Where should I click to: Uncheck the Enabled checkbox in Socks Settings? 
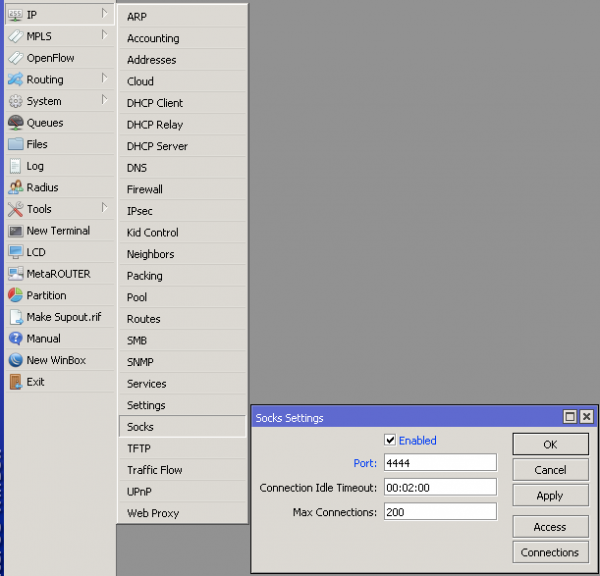[x=390, y=441]
